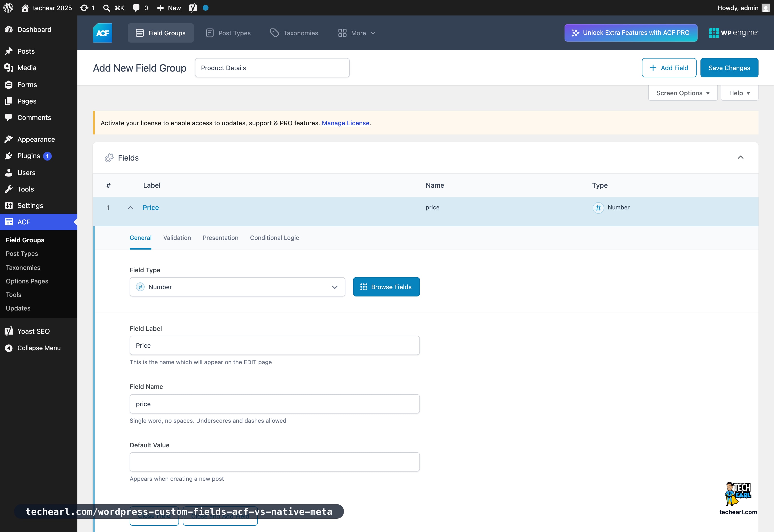Click the Price field label link

coord(151,207)
